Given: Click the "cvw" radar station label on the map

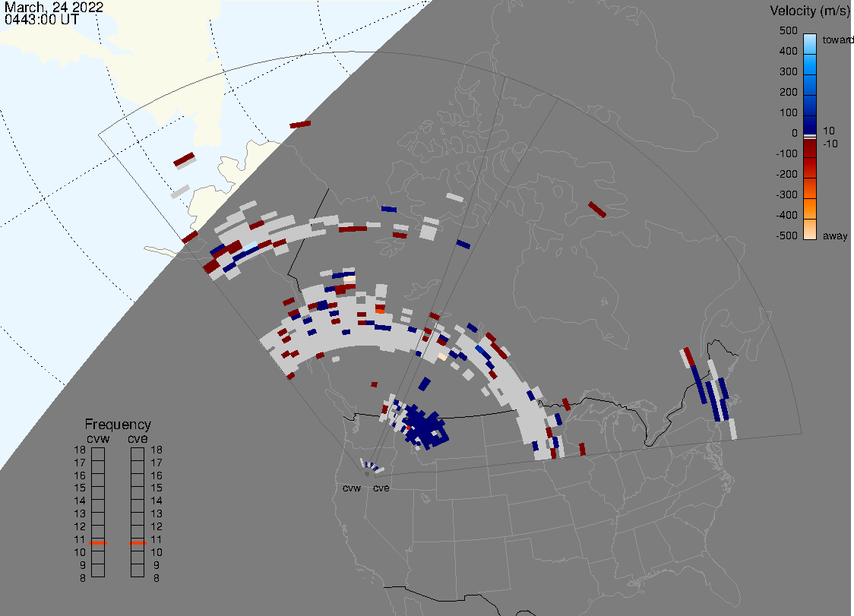Looking at the screenshot, I should pyautogui.click(x=352, y=488).
